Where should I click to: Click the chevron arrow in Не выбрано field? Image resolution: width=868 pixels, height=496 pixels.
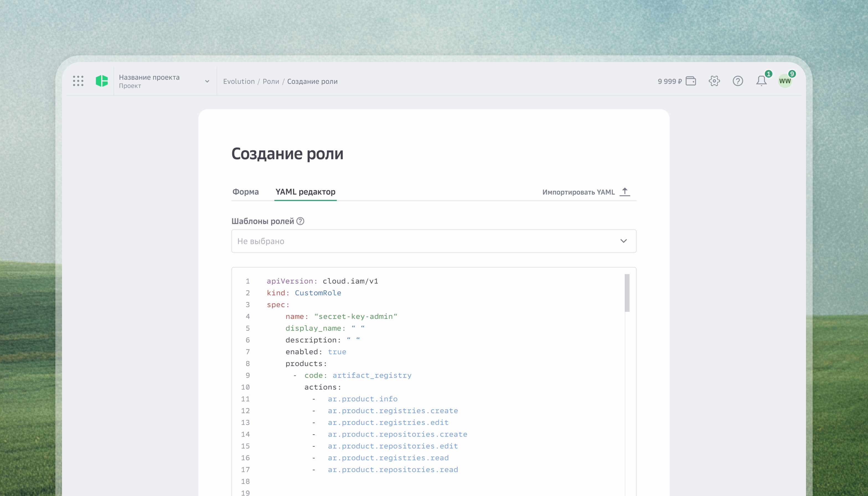[623, 241]
